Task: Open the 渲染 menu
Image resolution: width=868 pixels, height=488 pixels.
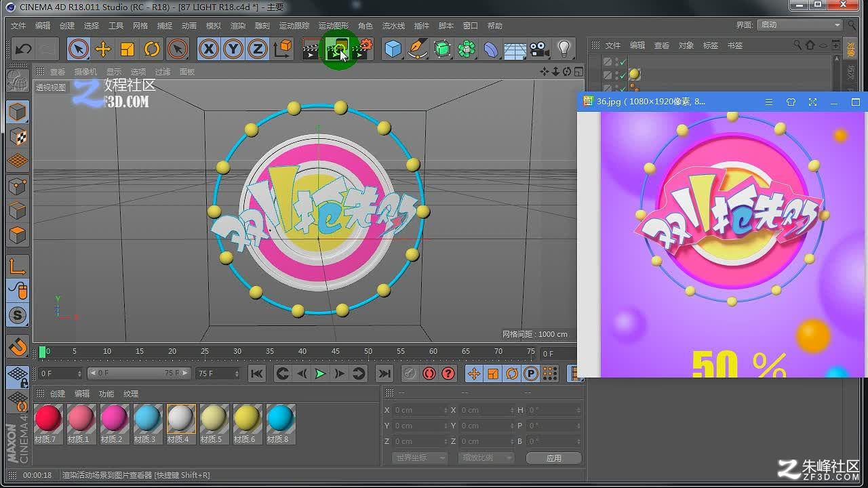Action: click(x=238, y=26)
